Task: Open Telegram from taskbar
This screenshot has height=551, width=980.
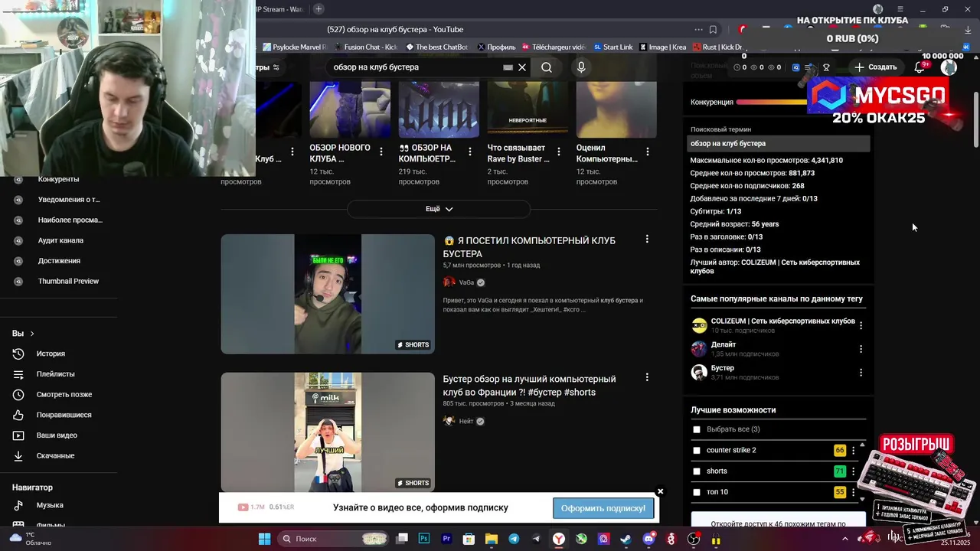Action: pyautogui.click(x=514, y=539)
